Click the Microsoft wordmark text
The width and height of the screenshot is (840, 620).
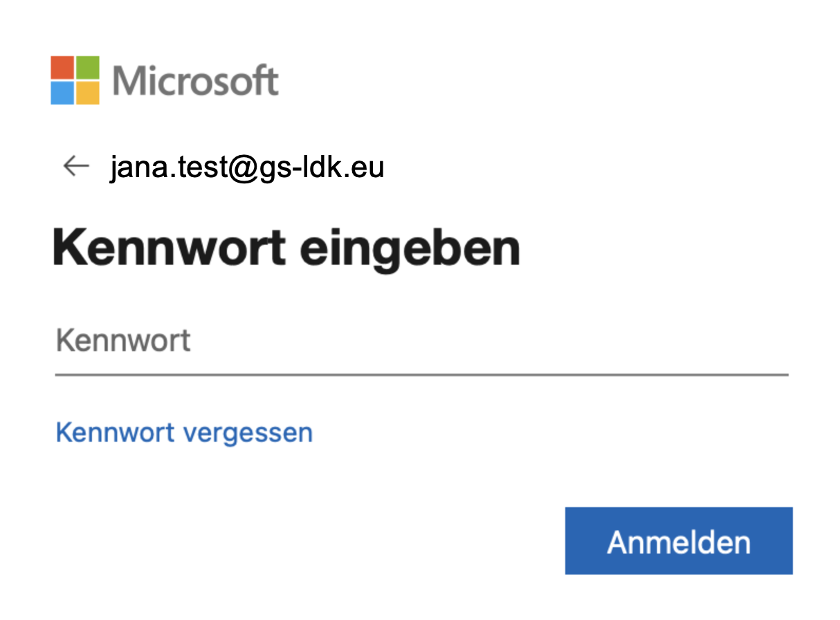(x=195, y=82)
